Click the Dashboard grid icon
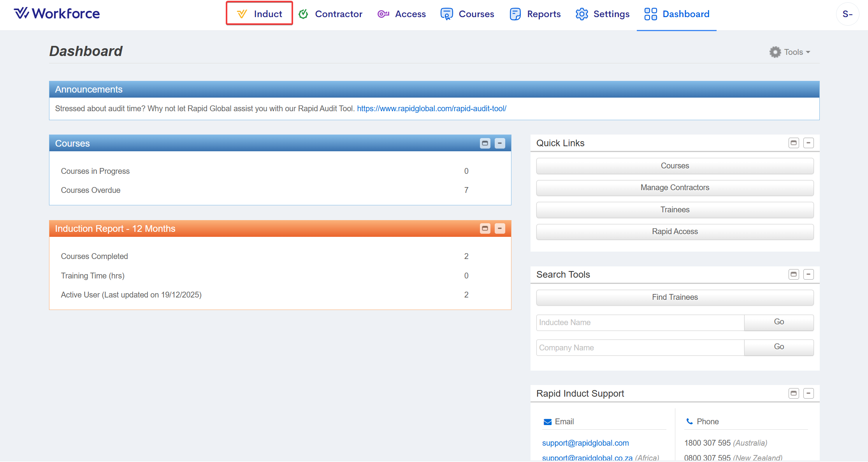868x462 pixels. coord(650,14)
